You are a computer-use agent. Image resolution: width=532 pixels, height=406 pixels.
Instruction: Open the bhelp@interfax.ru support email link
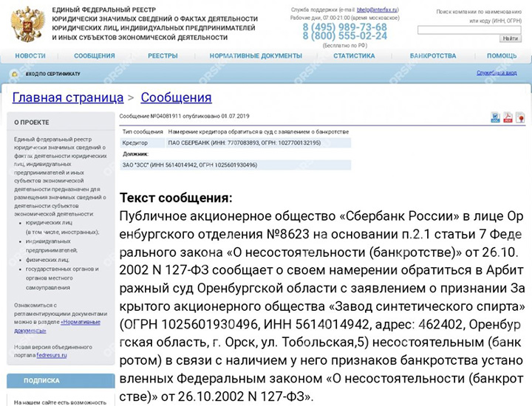coord(378,10)
